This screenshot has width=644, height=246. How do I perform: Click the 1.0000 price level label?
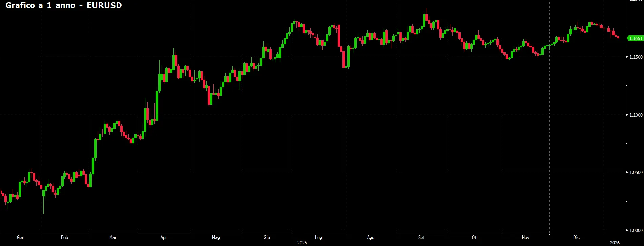pos(636,230)
